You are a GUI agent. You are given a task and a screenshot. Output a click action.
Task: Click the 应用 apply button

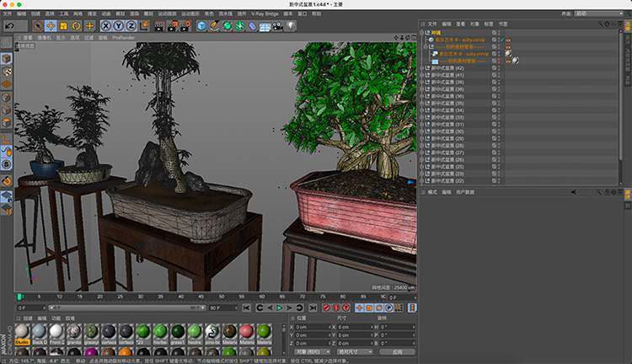[x=396, y=351]
